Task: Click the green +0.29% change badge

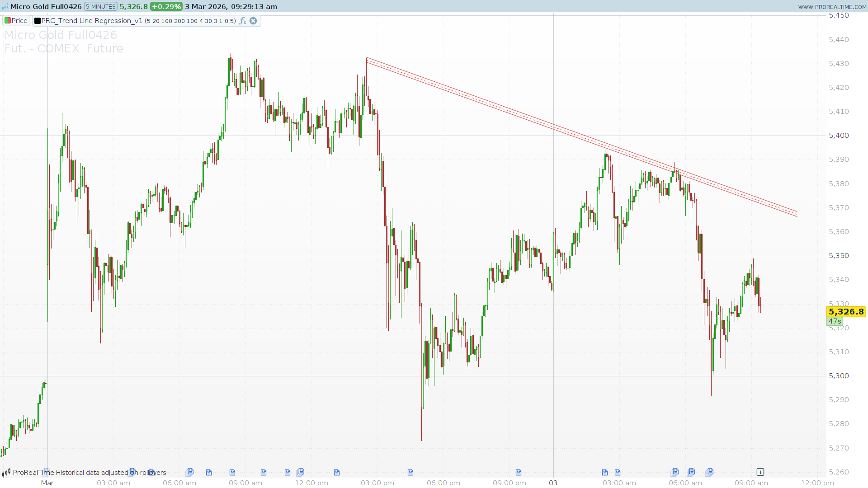Action: point(166,7)
